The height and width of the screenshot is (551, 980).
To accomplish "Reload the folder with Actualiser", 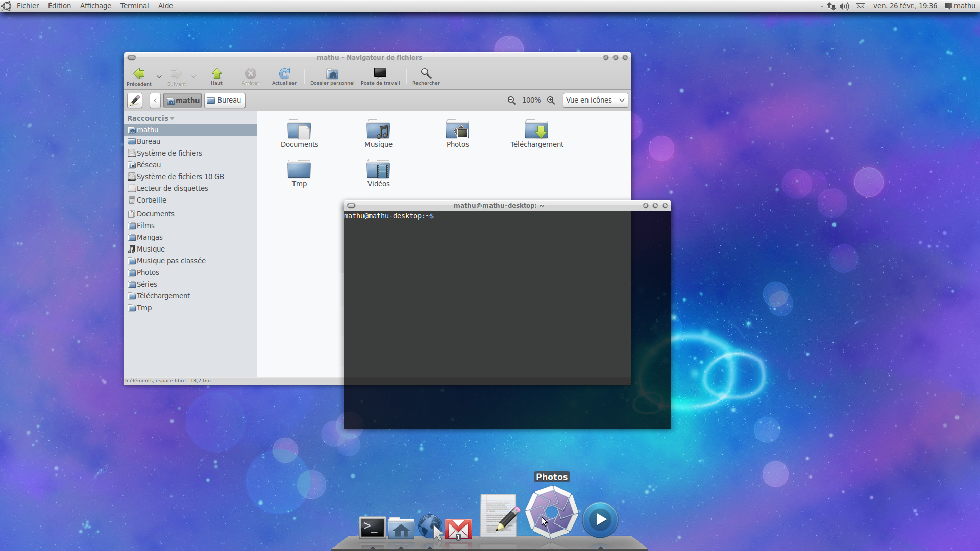I will 284,77.
